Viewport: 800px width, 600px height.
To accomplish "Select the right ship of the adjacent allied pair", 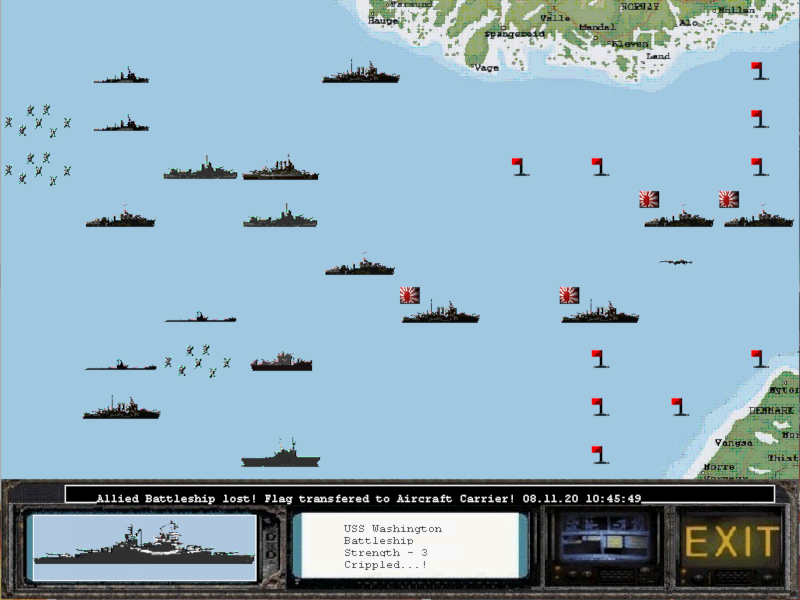I will click(x=281, y=167).
